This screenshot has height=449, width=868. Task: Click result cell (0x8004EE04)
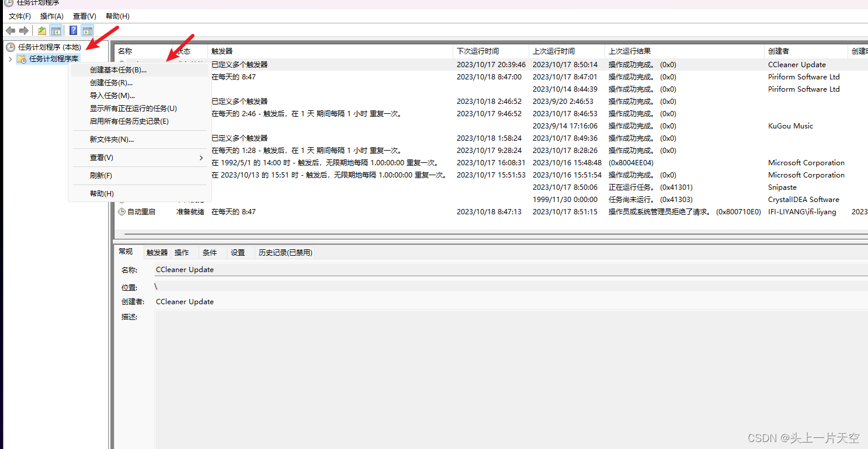pos(631,163)
